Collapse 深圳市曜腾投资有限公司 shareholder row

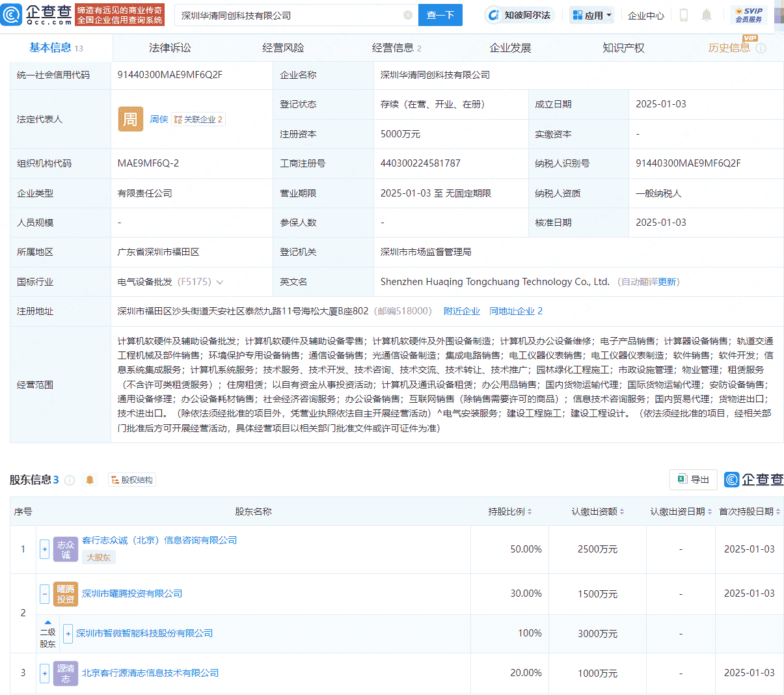pyautogui.click(x=44, y=593)
